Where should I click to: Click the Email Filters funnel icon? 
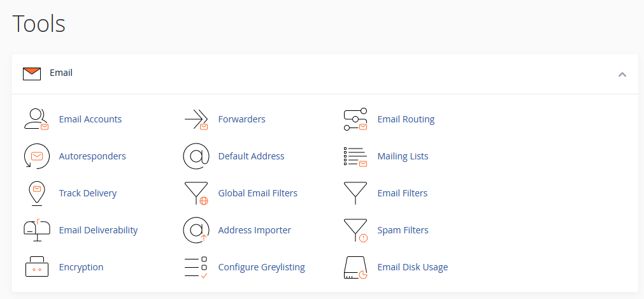tap(355, 193)
